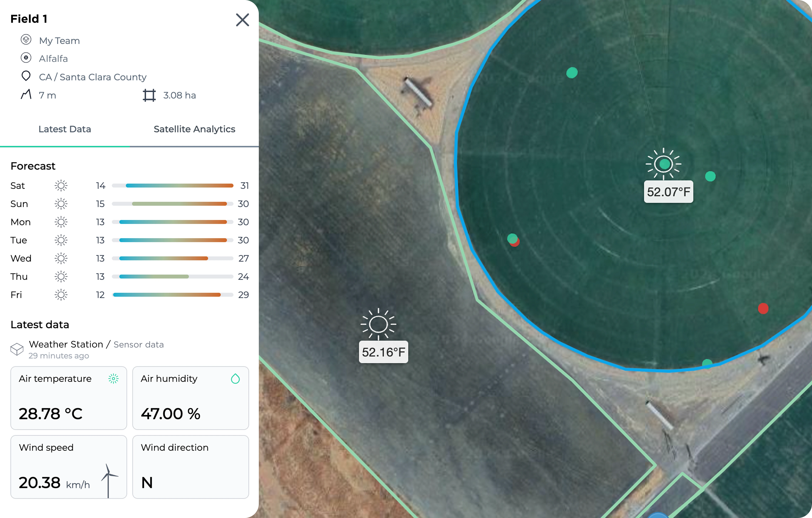Open the Air temperature card
Viewport: 812px width, 518px height.
click(x=68, y=398)
